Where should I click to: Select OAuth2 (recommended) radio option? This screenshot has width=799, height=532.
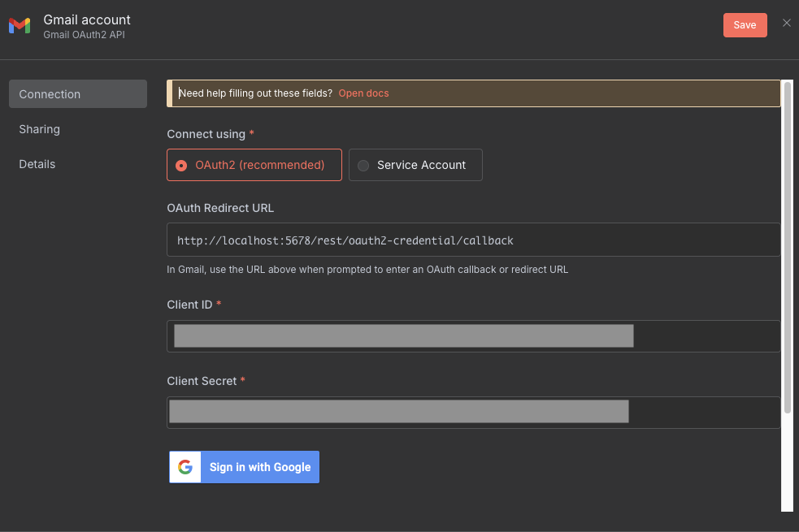pos(254,165)
